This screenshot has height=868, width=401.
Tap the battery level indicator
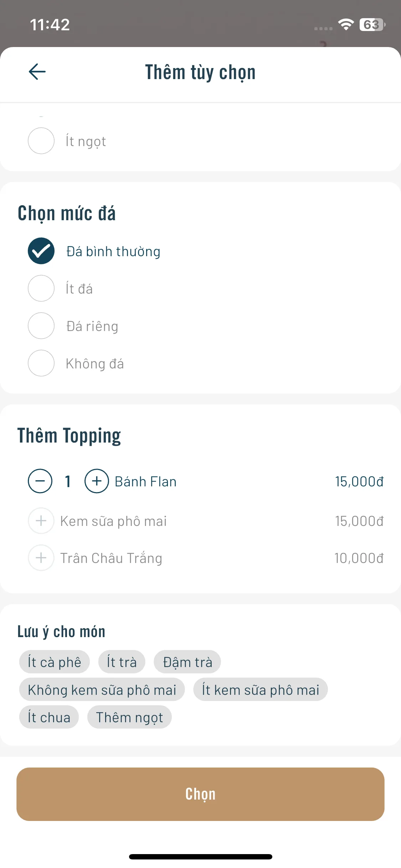pyautogui.click(x=372, y=25)
